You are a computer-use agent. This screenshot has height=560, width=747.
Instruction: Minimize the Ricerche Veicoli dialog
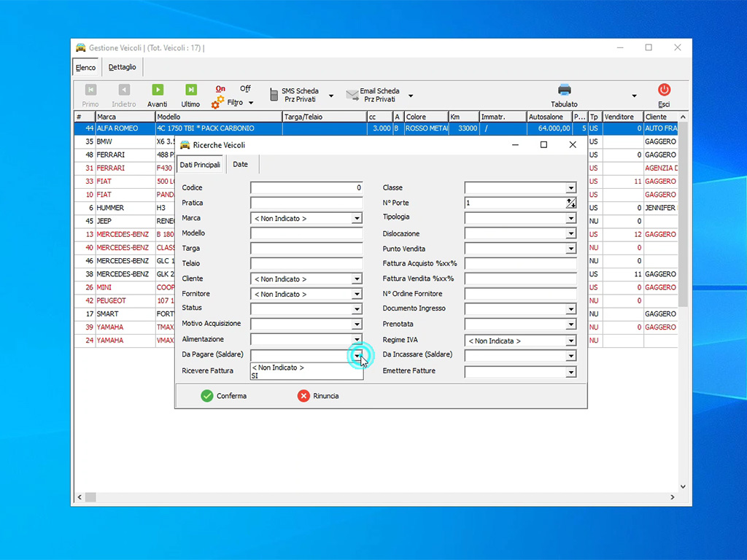[x=515, y=145]
